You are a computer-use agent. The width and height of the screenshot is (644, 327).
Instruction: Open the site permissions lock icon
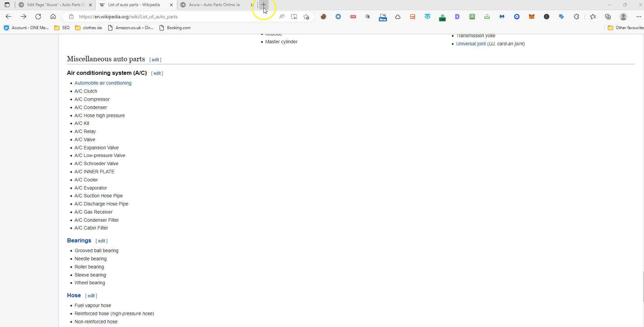71,17
